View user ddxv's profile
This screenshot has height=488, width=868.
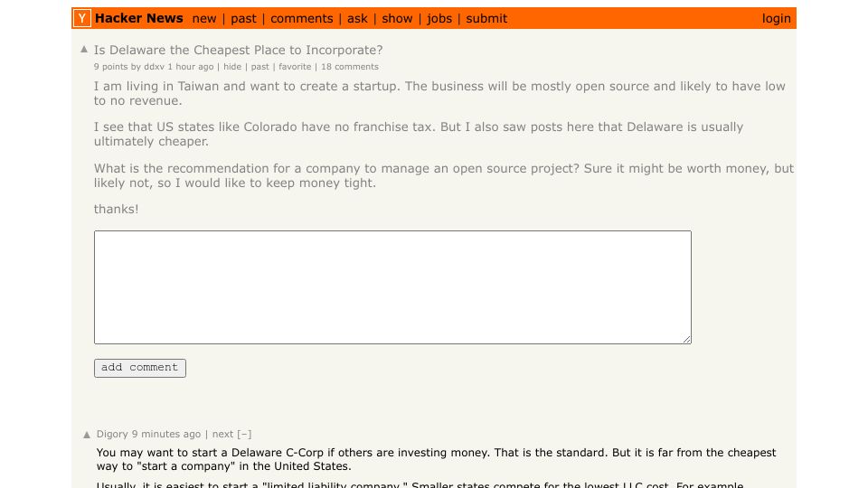[154, 67]
